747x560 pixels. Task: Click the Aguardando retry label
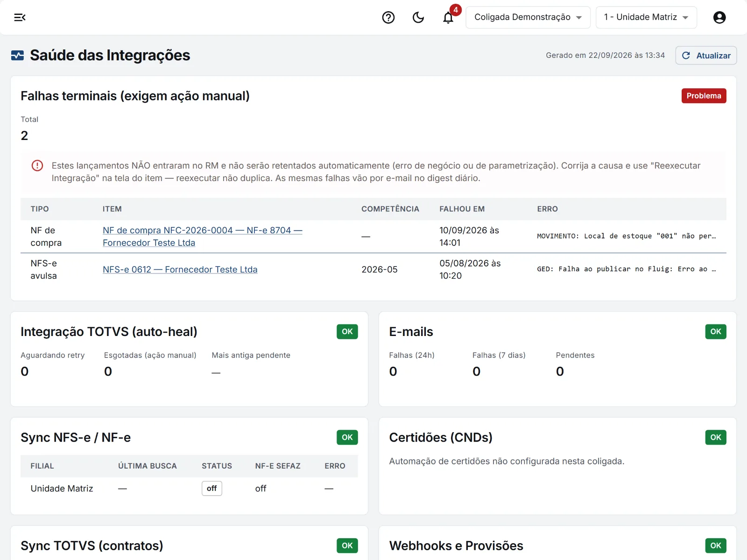53,356
